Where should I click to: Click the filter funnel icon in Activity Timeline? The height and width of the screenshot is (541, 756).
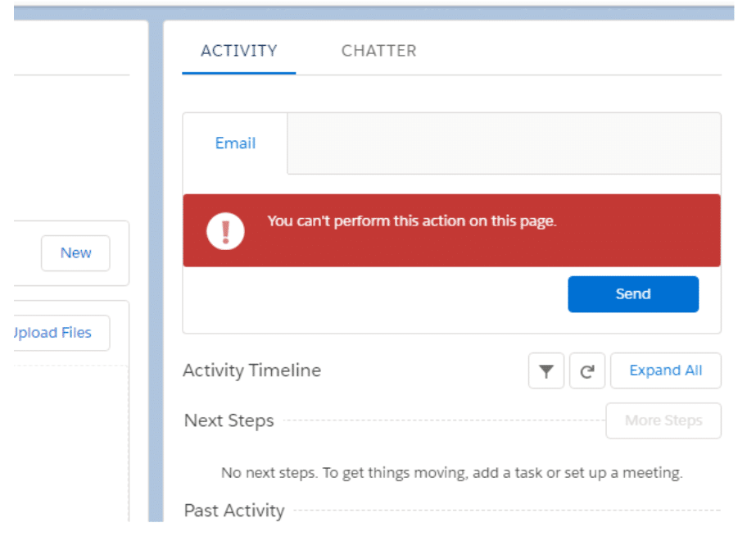pyautogui.click(x=545, y=371)
